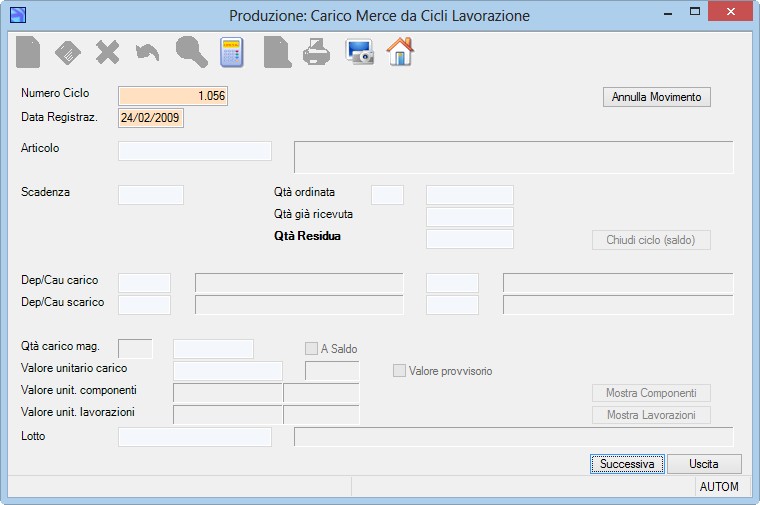The height and width of the screenshot is (505, 760).
Task: Open search with magnifying glass icon
Action: tap(191, 52)
